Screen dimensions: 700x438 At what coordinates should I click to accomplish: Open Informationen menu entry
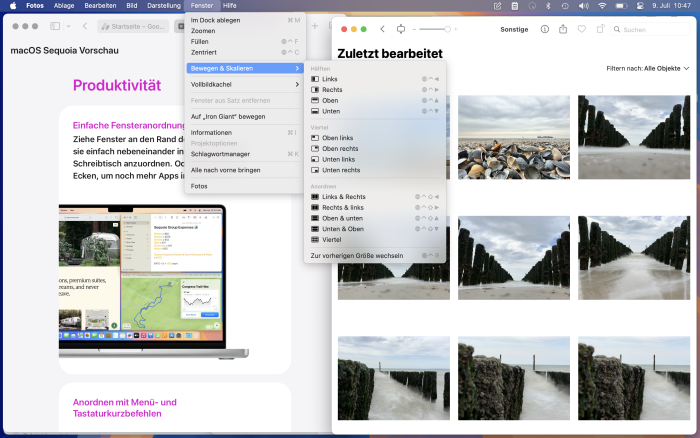point(245,133)
